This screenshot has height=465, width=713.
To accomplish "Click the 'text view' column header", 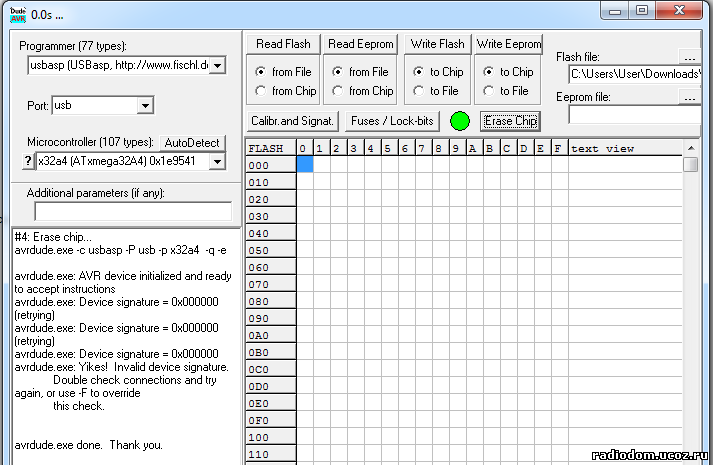I will [x=625, y=148].
